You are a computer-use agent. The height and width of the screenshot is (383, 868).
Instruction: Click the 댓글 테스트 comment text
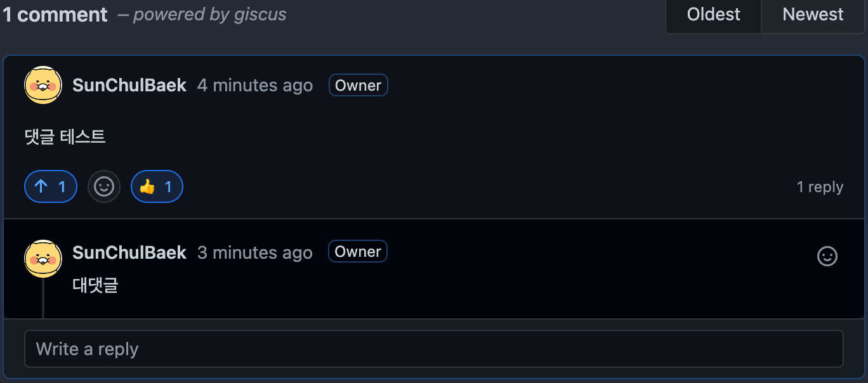coord(65,136)
